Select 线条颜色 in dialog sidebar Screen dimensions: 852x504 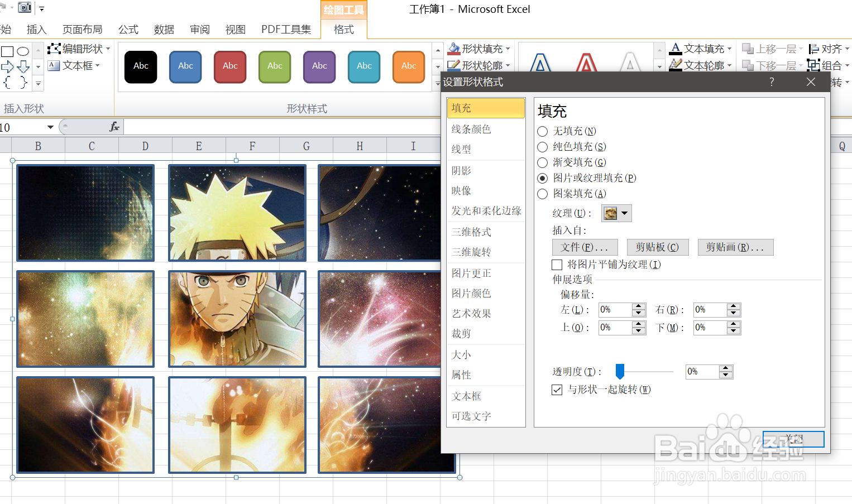coord(486,129)
